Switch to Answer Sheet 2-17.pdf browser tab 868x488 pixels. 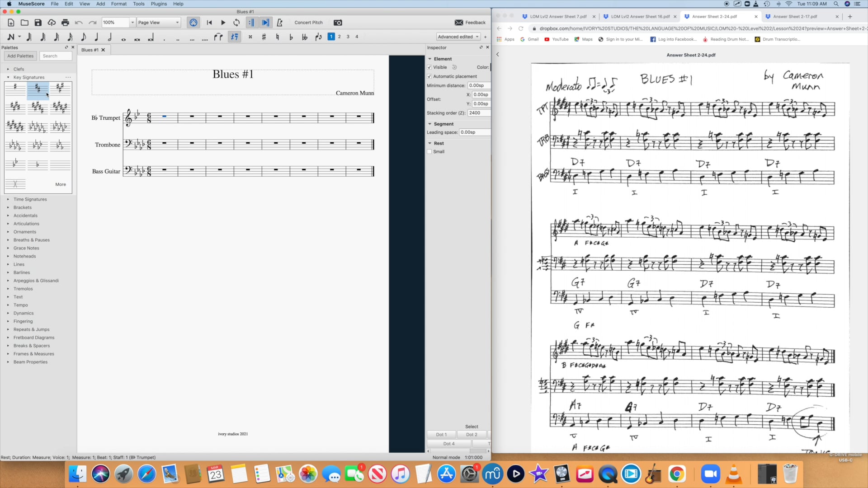pos(795,17)
